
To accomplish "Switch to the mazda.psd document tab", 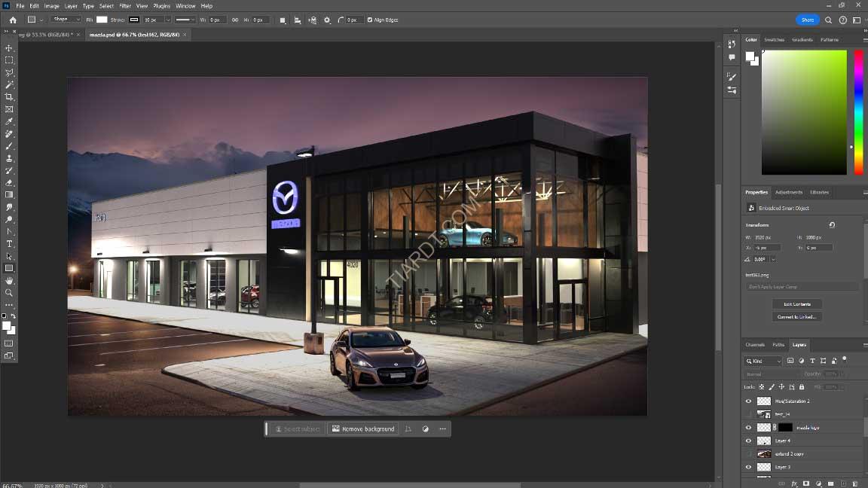I will tap(135, 35).
